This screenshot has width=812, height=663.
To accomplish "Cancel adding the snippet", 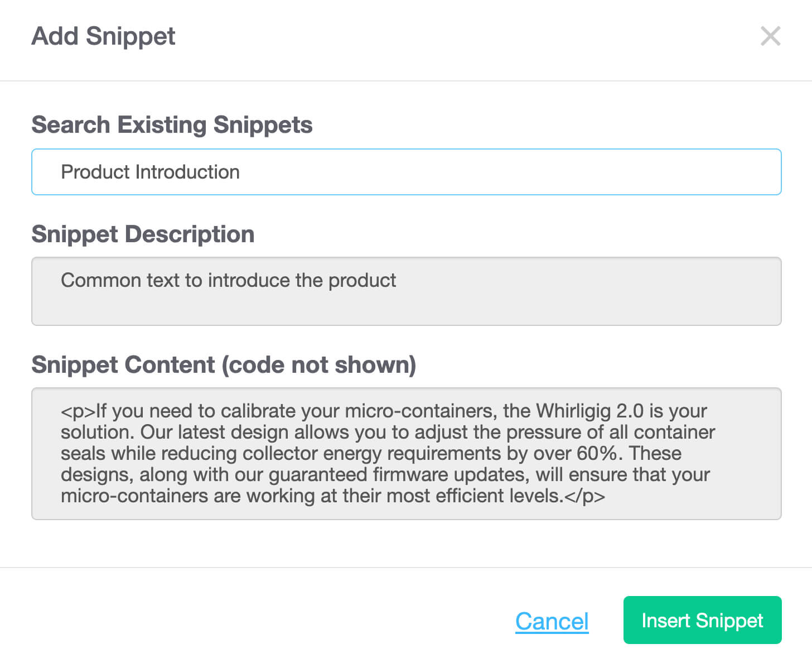I will (552, 620).
